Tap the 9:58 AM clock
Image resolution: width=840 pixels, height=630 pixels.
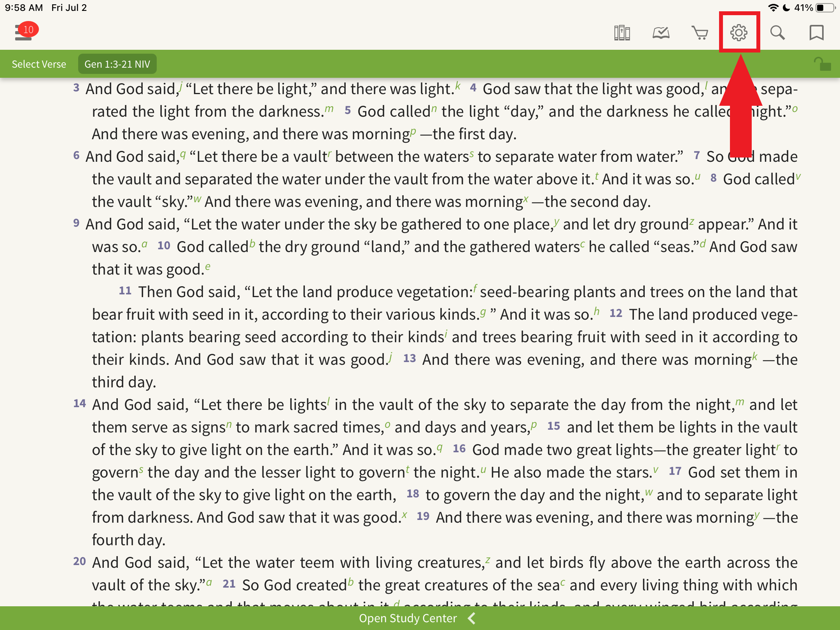click(x=24, y=8)
